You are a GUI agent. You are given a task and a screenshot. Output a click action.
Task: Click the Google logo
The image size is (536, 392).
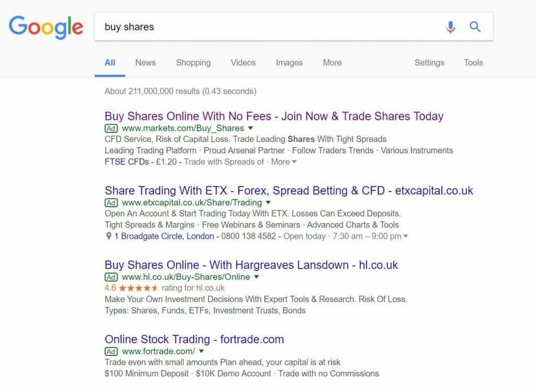click(46, 27)
